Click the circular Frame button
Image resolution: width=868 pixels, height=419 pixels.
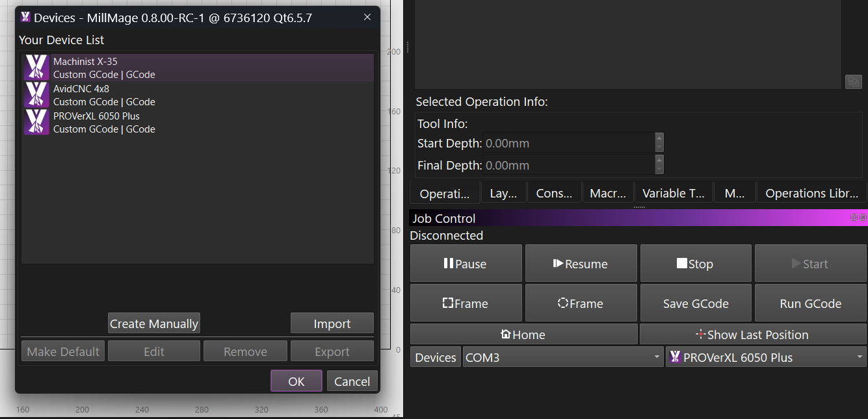point(581,303)
